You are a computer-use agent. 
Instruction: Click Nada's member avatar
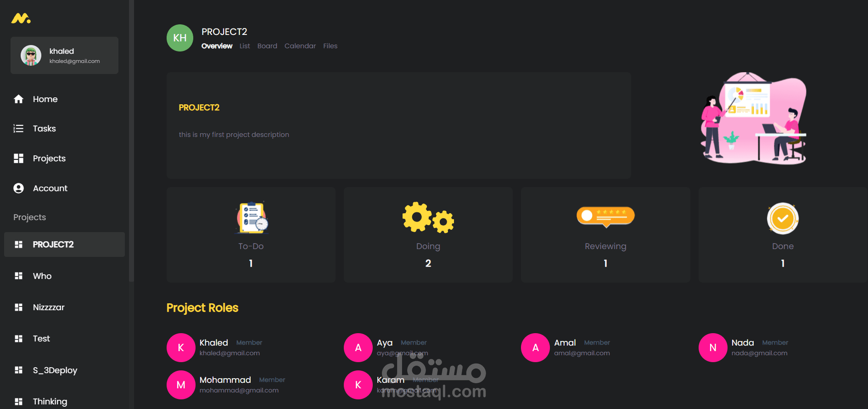[x=713, y=347]
